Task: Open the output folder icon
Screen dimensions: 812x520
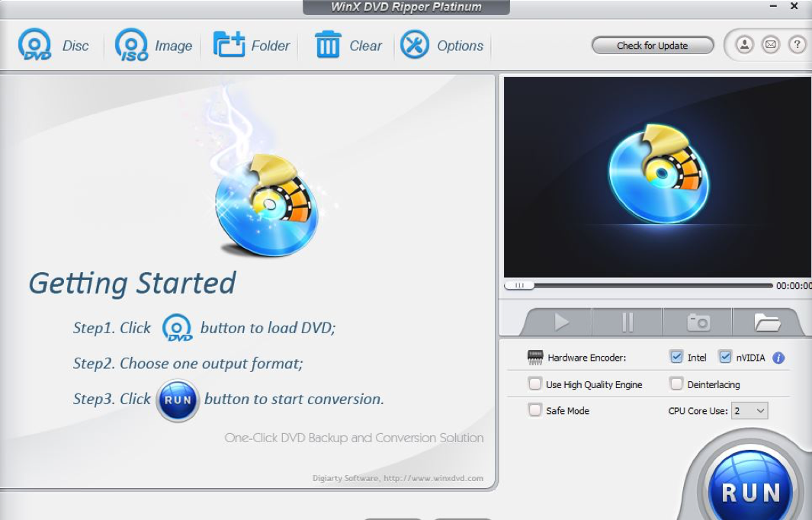Action: click(766, 323)
